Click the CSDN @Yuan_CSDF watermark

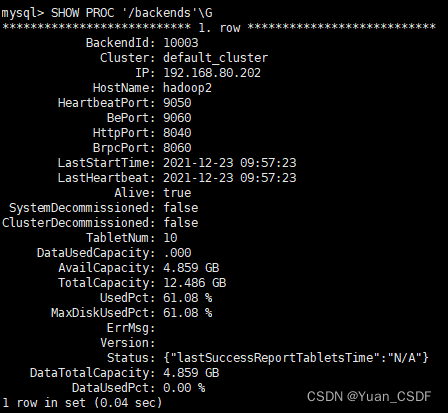click(x=369, y=396)
